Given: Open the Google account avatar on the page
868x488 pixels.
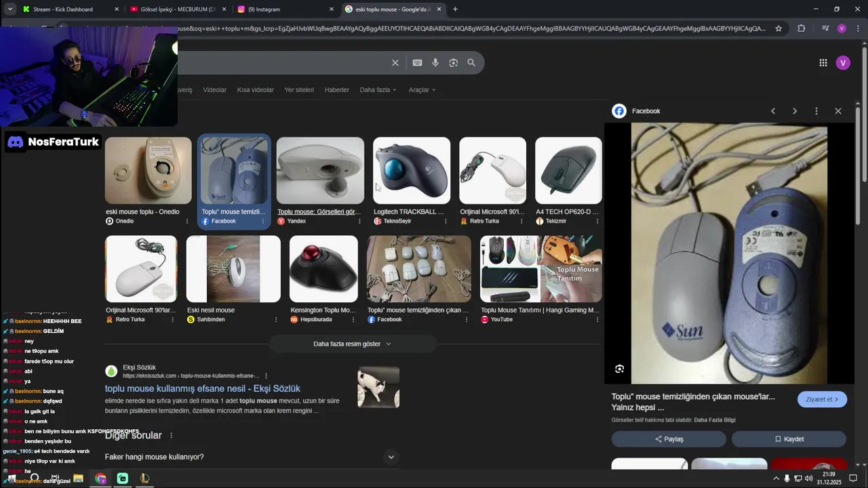Looking at the screenshot, I should (x=843, y=63).
